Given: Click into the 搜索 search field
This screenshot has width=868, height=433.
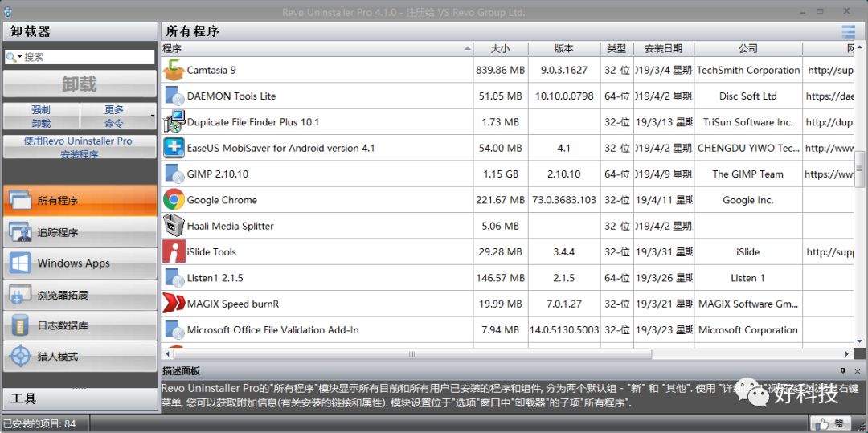Looking at the screenshot, I should tap(87, 58).
